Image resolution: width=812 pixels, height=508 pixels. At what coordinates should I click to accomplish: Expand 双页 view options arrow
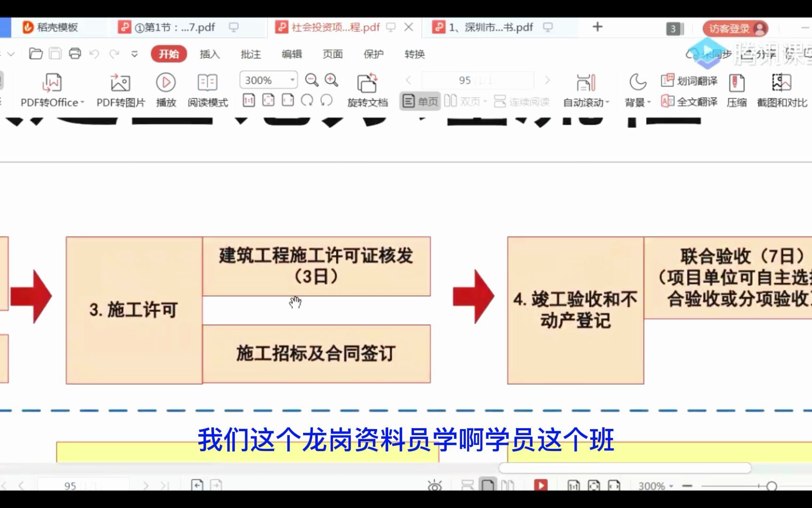[484, 102]
